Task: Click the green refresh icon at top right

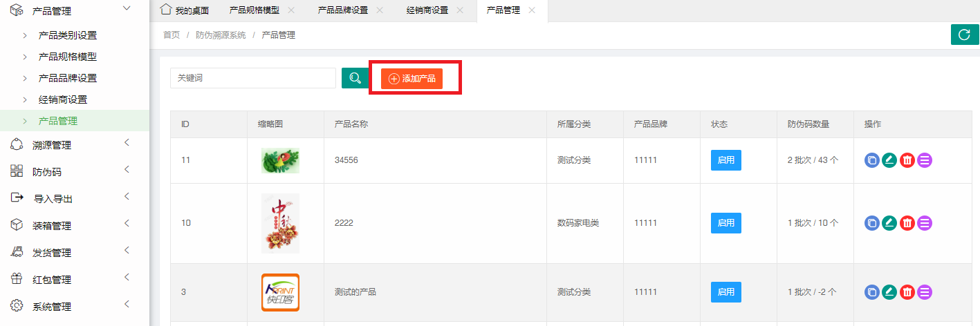Action: [x=965, y=35]
